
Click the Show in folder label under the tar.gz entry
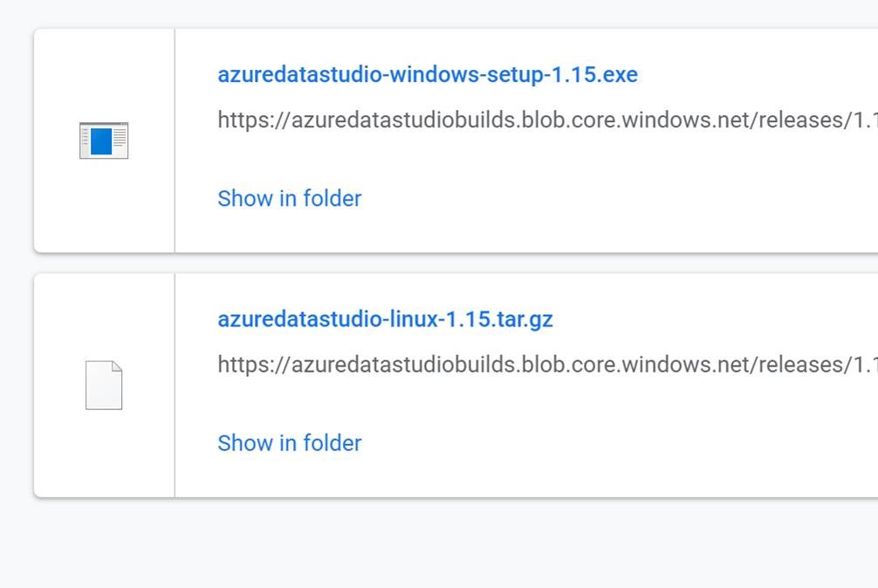click(290, 443)
